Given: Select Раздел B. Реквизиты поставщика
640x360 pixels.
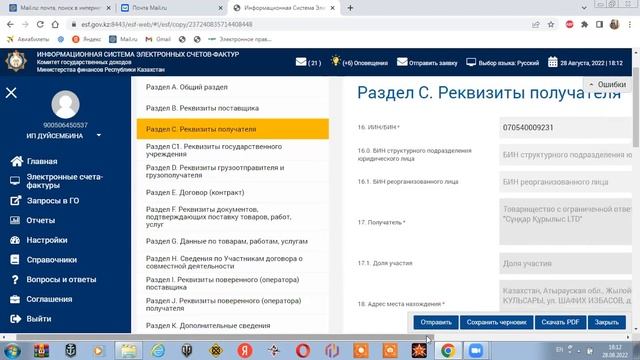Looking at the screenshot, I should (x=233, y=108).
